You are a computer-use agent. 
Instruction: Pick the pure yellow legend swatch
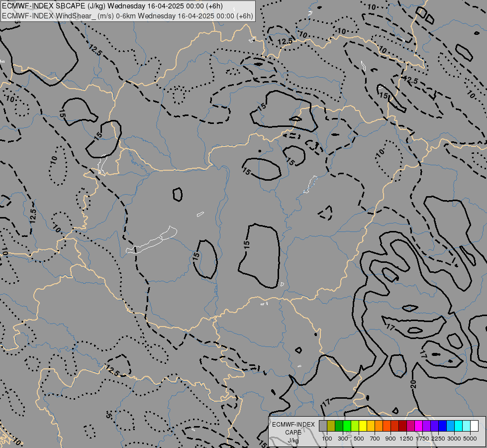(363, 426)
